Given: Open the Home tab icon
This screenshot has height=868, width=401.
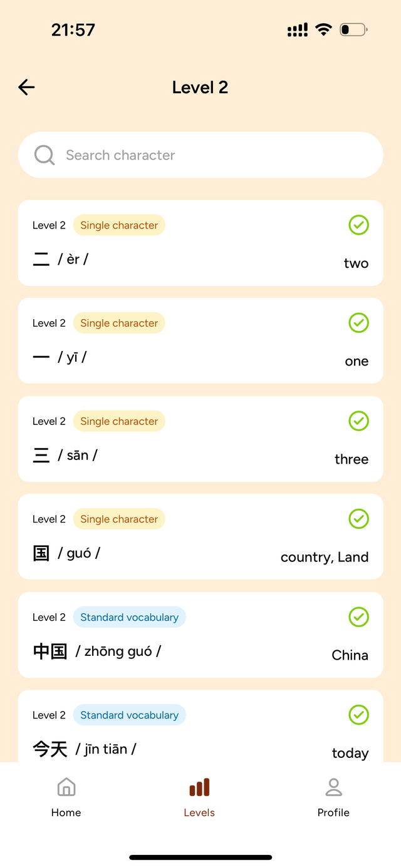Looking at the screenshot, I should tap(66, 787).
